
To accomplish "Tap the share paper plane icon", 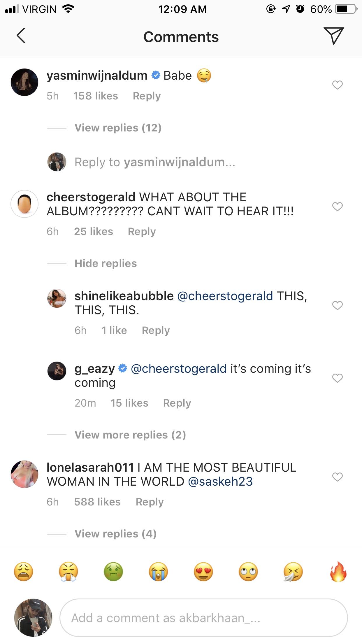I will click(333, 36).
